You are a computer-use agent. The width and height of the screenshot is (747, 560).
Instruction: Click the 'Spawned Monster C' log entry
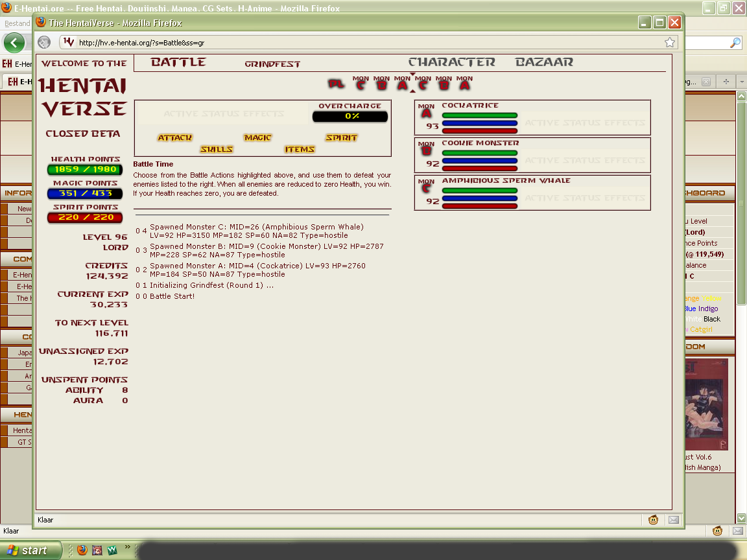pos(257,231)
